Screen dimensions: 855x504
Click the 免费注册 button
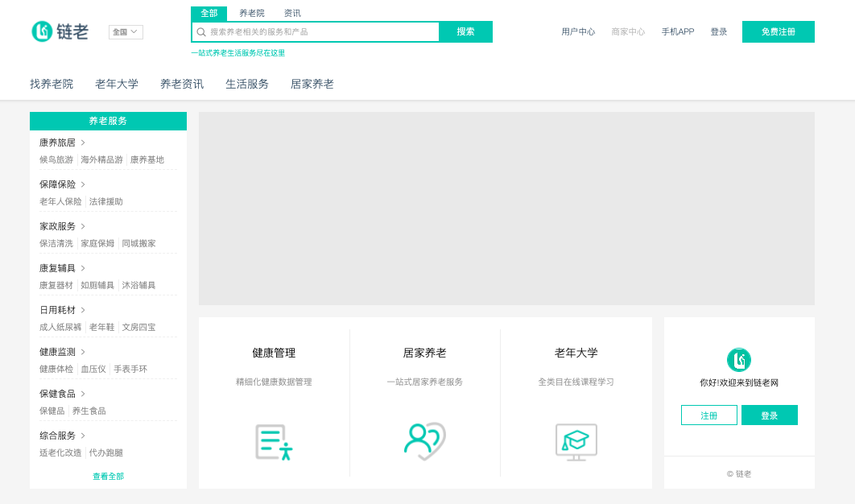pyautogui.click(x=777, y=31)
